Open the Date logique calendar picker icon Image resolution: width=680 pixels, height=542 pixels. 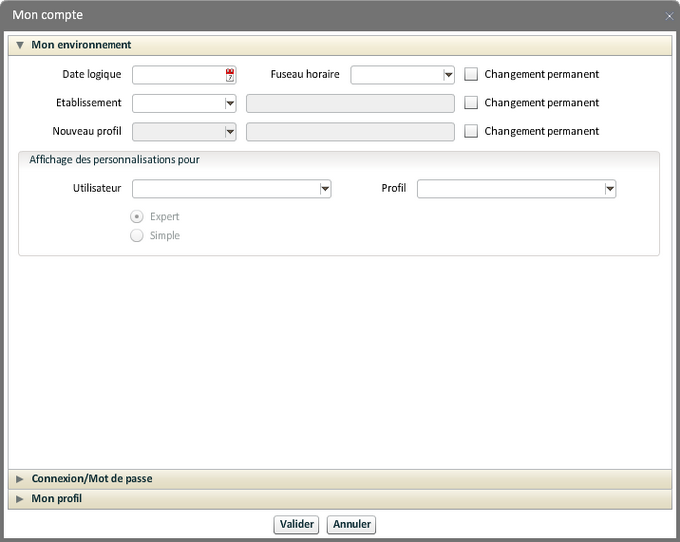230,74
